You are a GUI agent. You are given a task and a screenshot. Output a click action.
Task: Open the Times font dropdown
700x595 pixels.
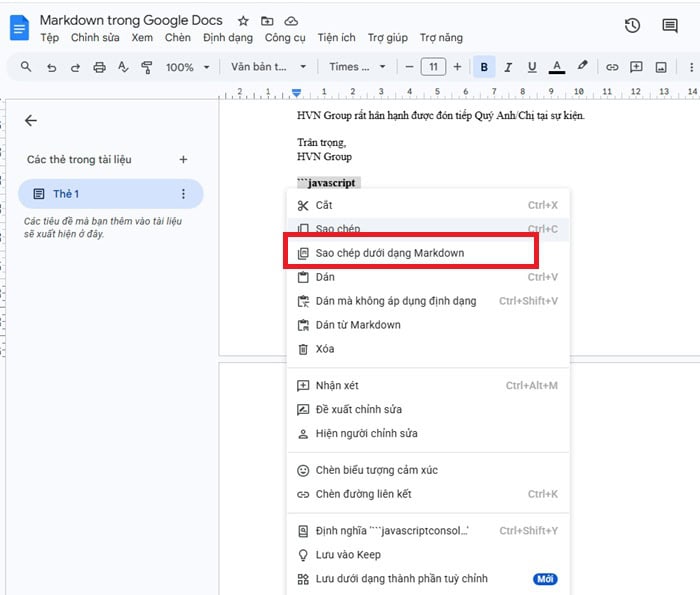357,67
